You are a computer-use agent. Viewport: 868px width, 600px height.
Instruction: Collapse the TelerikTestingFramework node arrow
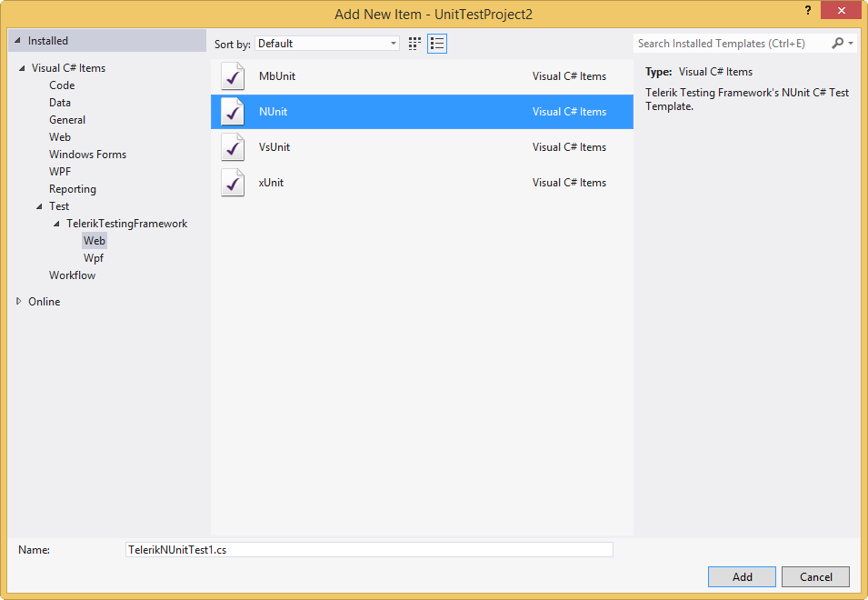click(56, 224)
